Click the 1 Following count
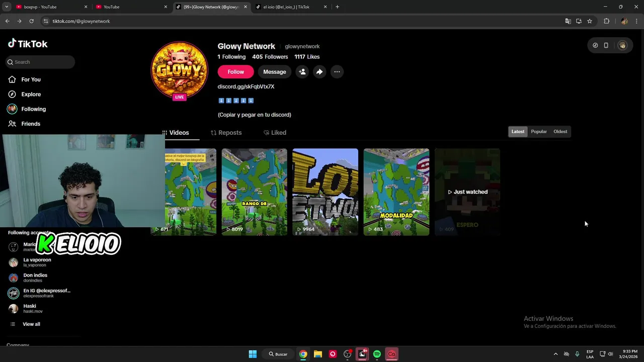The height and width of the screenshot is (362, 644). pyautogui.click(x=231, y=57)
